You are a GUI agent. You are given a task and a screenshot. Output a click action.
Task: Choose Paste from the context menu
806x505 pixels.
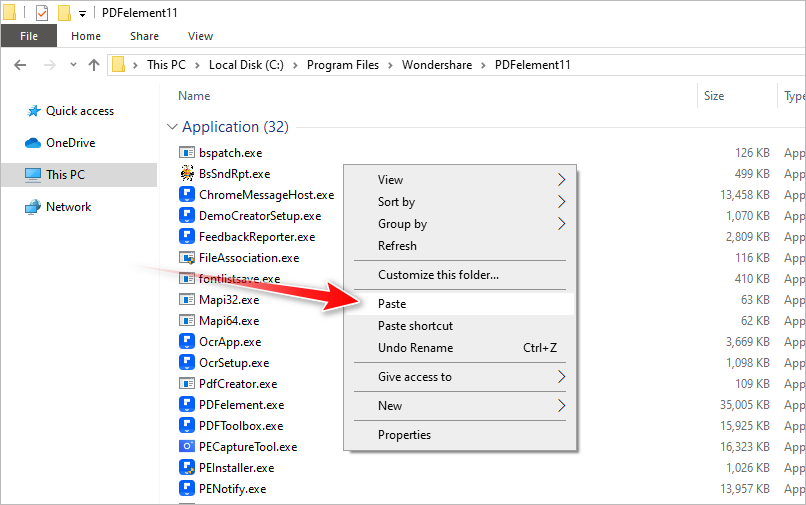pyautogui.click(x=392, y=303)
